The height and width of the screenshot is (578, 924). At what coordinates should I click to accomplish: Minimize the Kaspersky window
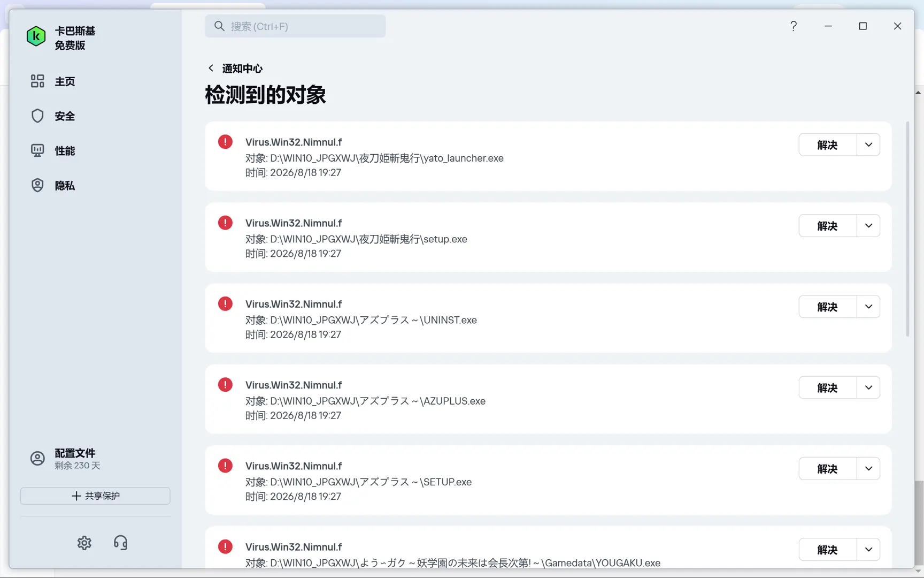point(828,26)
